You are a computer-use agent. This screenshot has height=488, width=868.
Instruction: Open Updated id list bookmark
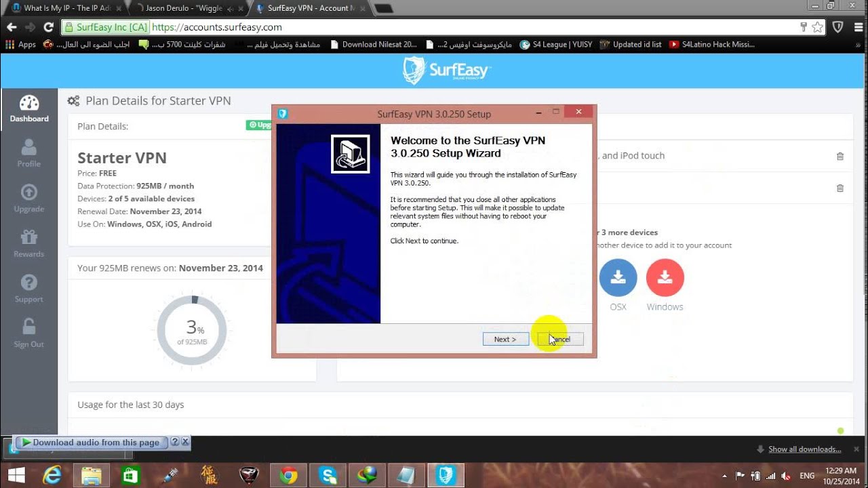coord(631,45)
